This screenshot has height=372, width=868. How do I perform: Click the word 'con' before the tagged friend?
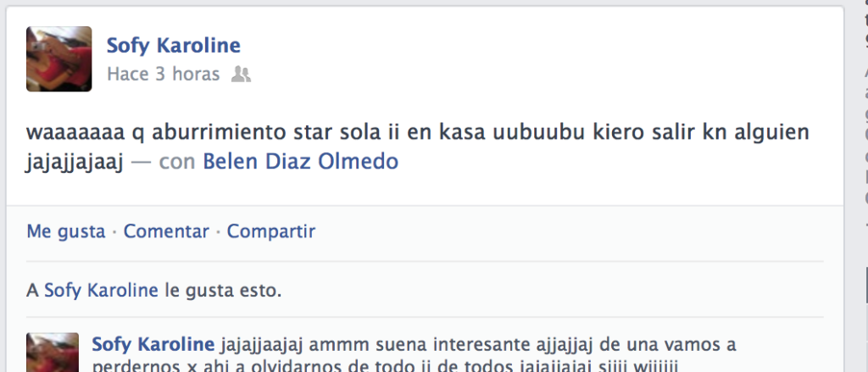coord(177,162)
